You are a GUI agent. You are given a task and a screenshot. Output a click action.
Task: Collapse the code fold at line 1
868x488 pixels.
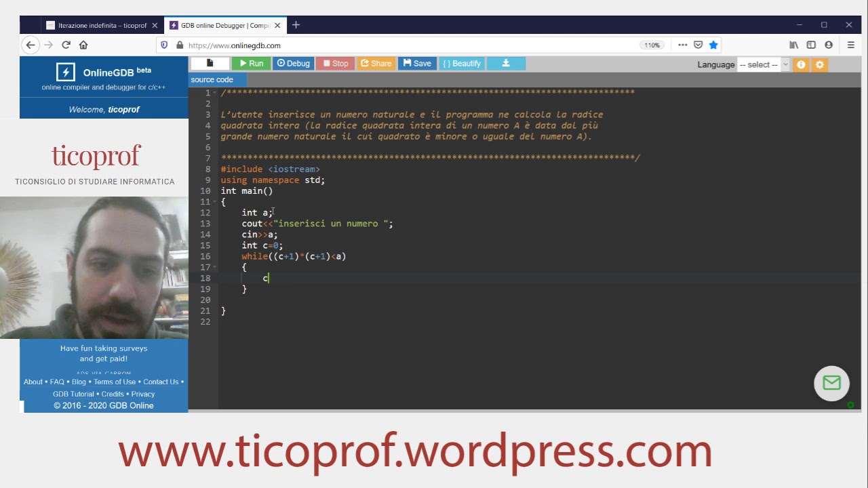coord(215,93)
